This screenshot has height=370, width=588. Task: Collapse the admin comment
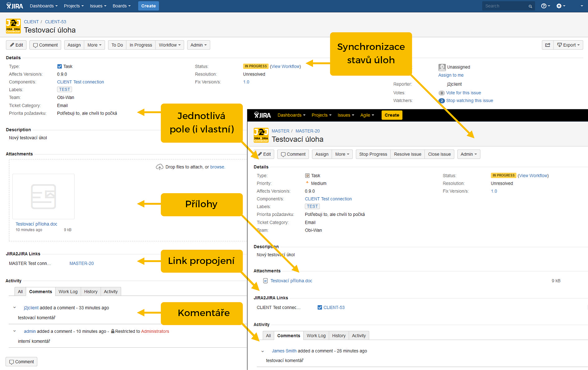tap(15, 331)
